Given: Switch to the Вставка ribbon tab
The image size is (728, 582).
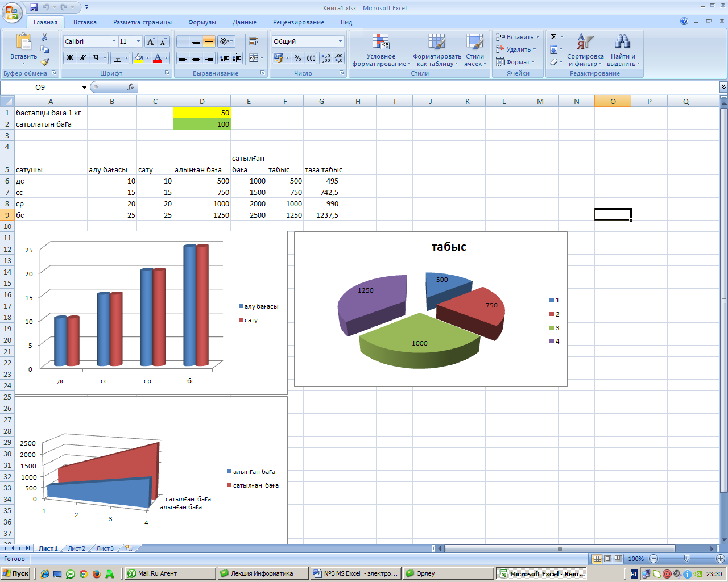Looking at the screenshot, I should [x=85, y=22].
